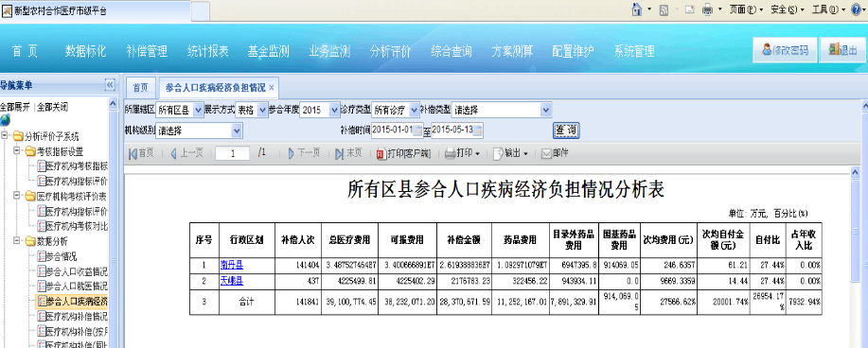Click the 合计 cell in the table
The height and width of the screenshot is (348, 868).
coord(247,302)
